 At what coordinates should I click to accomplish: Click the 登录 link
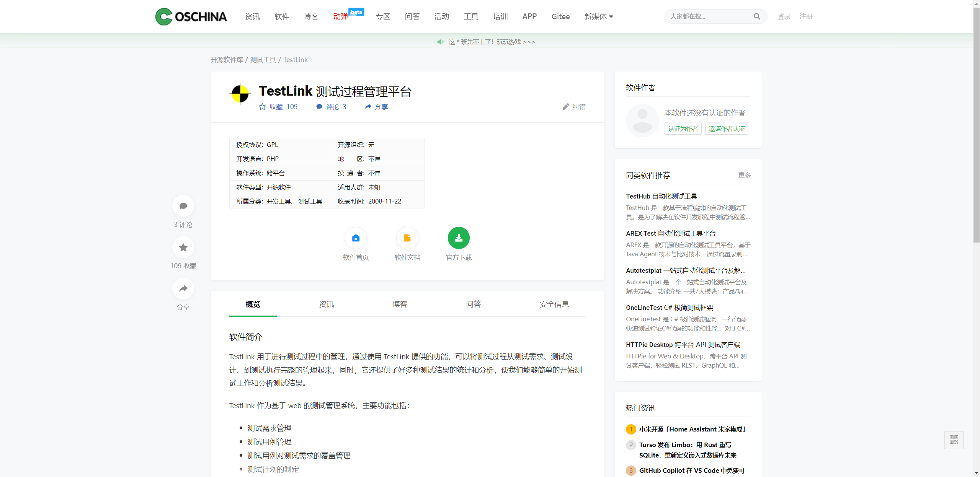click(784, 16)
